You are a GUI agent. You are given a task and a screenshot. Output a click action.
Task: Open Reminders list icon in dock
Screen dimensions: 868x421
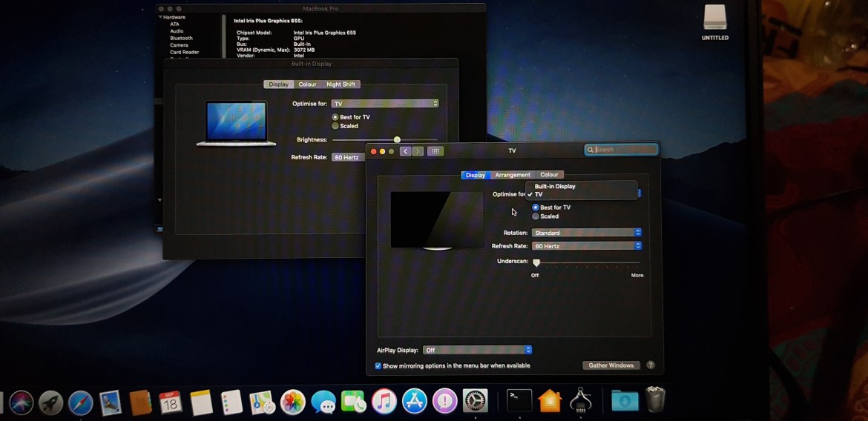click(x=231, y=402)
